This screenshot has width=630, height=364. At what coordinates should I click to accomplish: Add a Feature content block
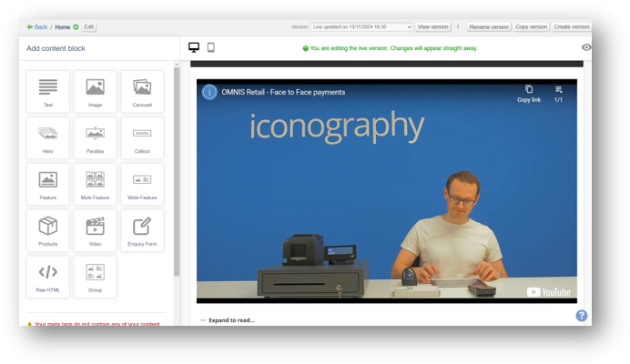pyautogui.click(x=48, y=184)
